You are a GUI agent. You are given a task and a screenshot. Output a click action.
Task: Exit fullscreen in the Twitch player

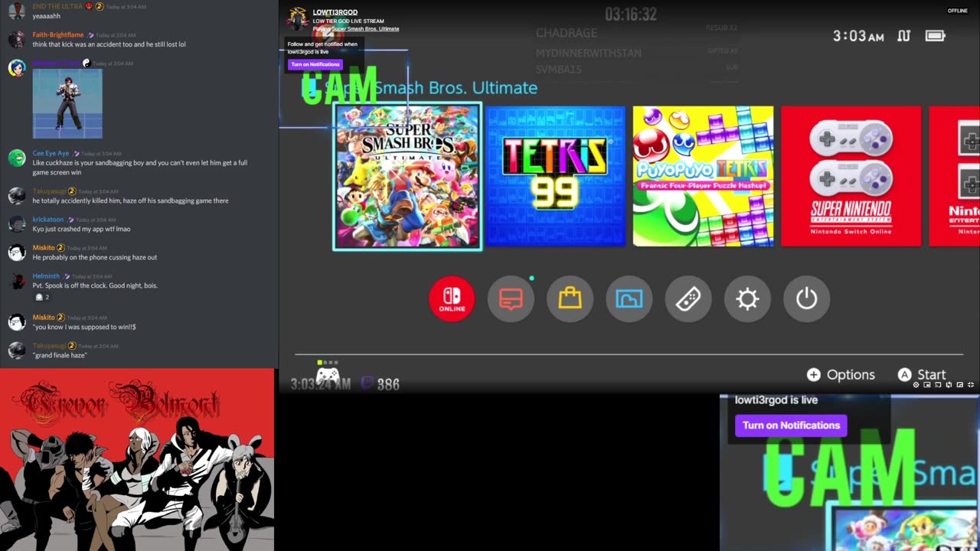[972, 385]
